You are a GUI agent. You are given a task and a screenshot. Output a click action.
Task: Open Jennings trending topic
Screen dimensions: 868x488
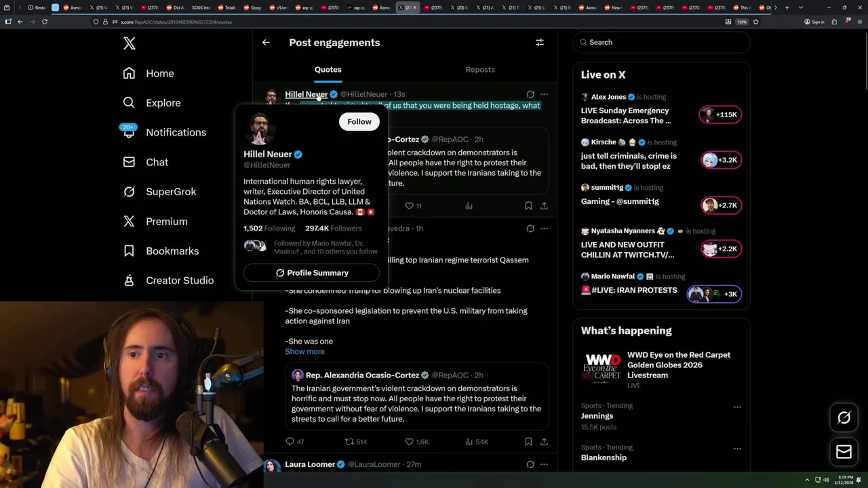597,416
